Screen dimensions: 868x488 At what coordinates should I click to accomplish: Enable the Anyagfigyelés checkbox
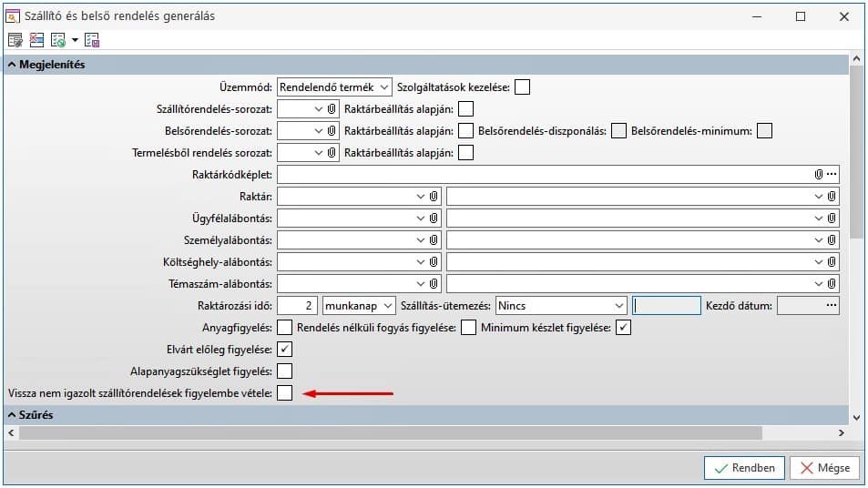tap(284, 328)
